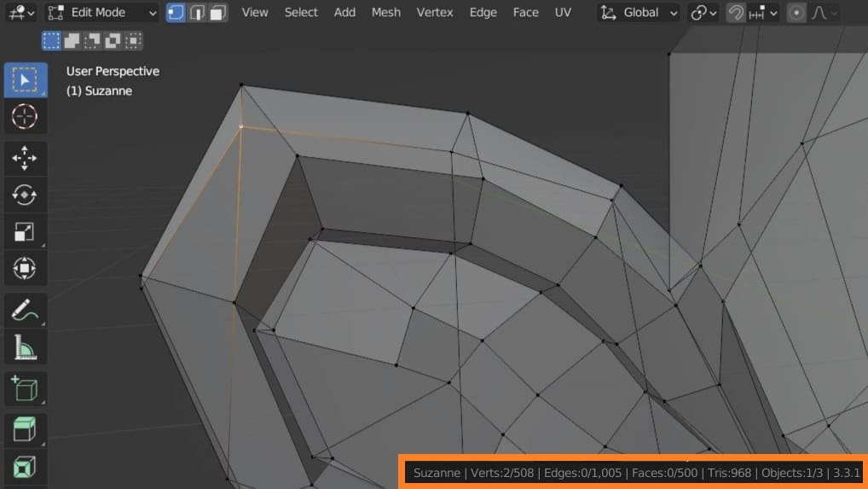Image resolution: width=868 pixels, height=489 pixels.
Task: Activate the Inset Faces tool
Action: click(x=25, y=466)
